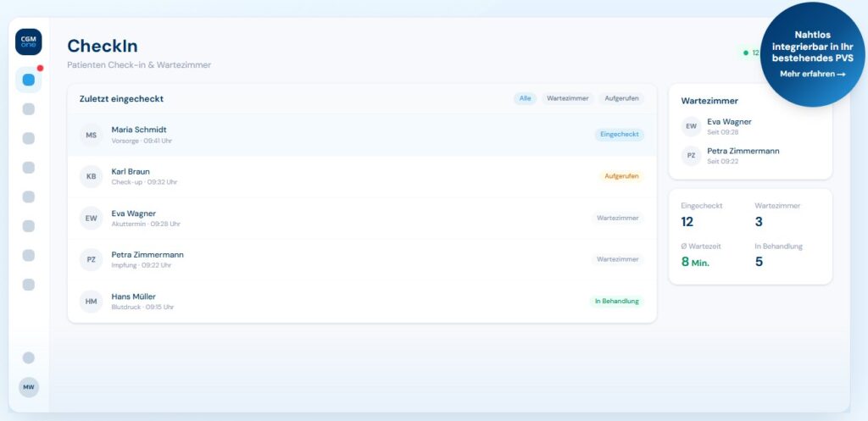Click the MW user avatar in sidebar
Viewport: 868px width, 421px height.
tap(28, 386)
